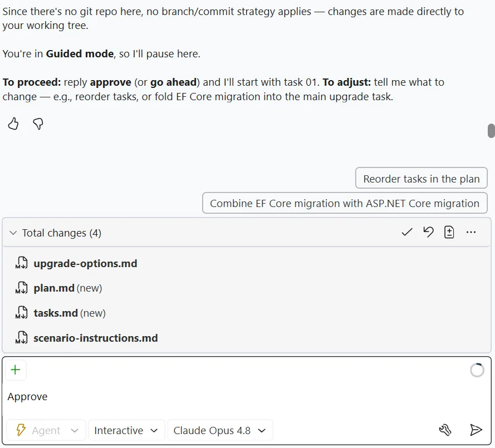Select the Reorder tasks in the plan suggestion
Image resolution: width=495 pixels, height=448 pixels.
[421, 179]
